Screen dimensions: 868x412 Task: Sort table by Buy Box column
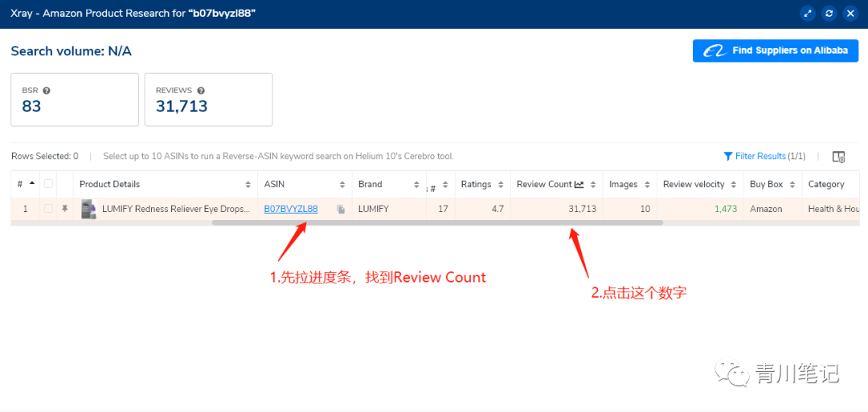click(x=792, y=185)
